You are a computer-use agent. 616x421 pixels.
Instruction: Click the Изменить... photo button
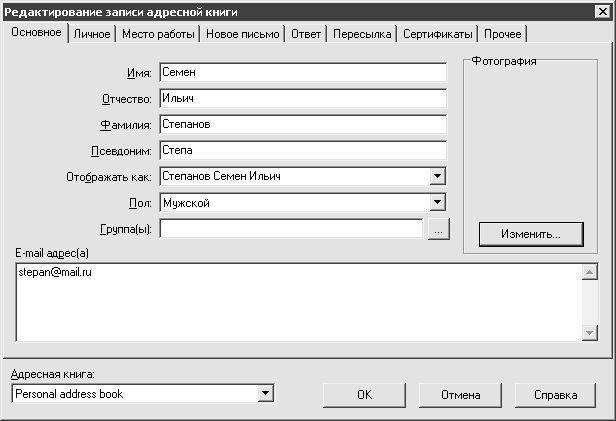[531, 234]
